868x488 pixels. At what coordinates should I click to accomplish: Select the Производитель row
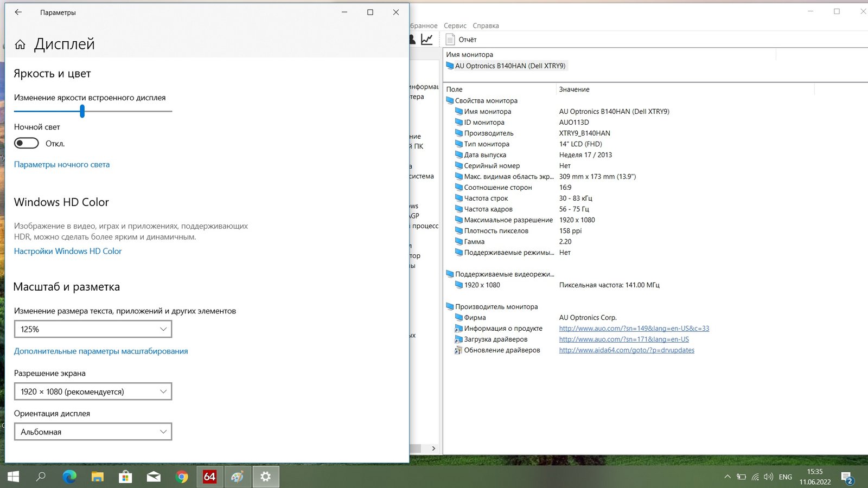(x=484, y=133)
